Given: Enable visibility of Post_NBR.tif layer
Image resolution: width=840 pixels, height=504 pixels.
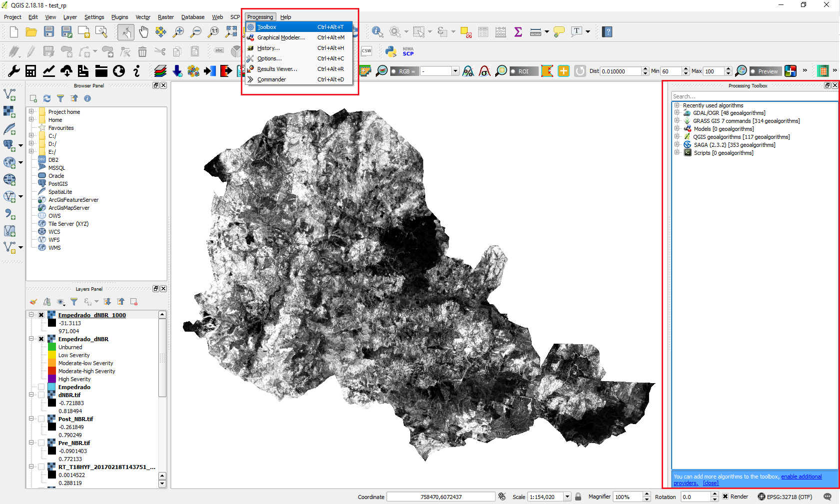Looking at the screenshot, I should tap(41, 419).
